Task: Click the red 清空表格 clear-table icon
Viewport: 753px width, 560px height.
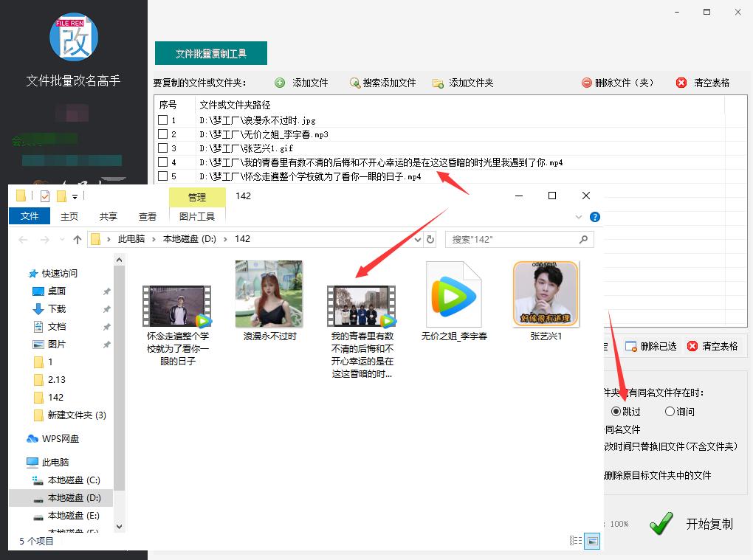Action: point(680,83)
